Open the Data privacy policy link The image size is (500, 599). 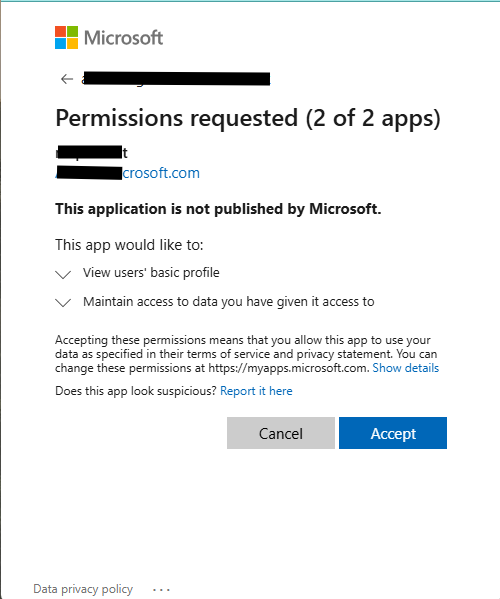pos(83,589)
